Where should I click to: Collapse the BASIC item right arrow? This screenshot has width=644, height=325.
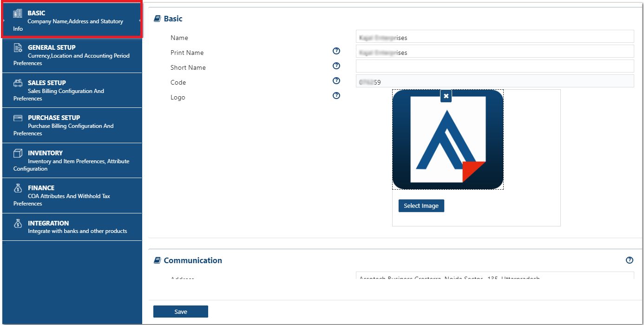coord(140,21)
